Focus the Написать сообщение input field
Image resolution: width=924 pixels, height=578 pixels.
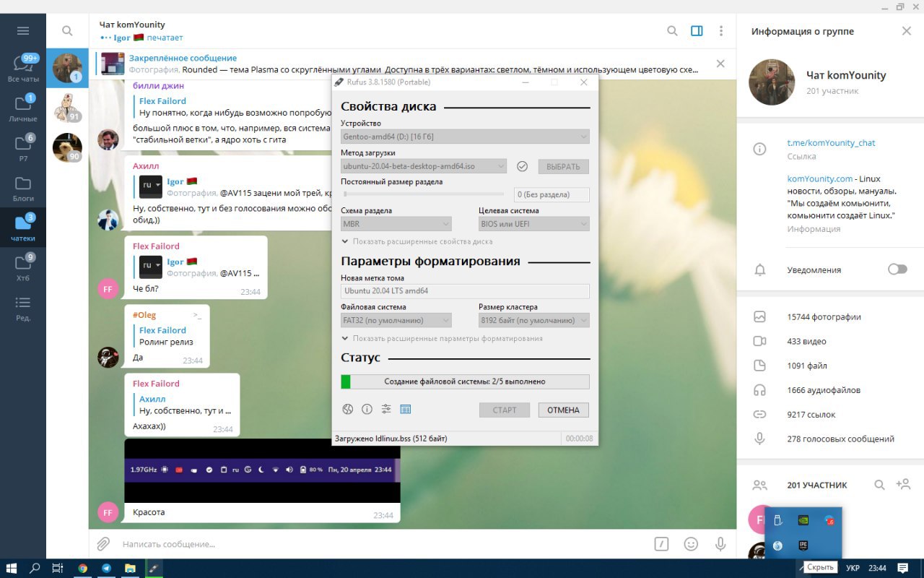click(383, 544)
